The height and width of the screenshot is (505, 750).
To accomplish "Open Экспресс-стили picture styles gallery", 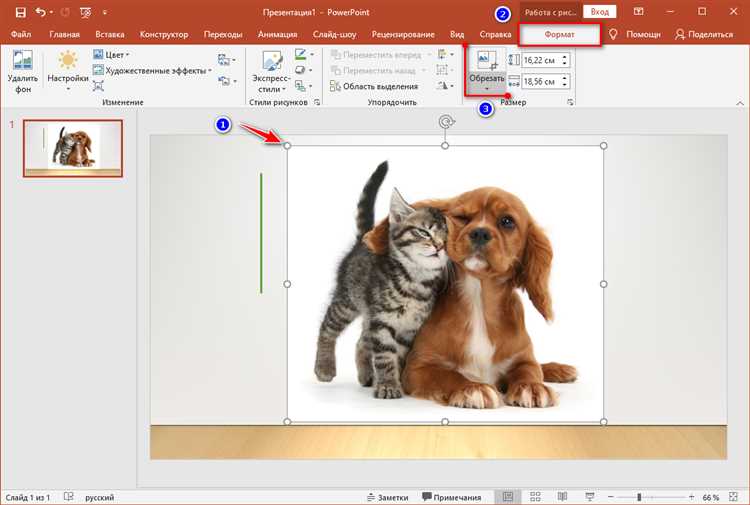I will [271, 70].
